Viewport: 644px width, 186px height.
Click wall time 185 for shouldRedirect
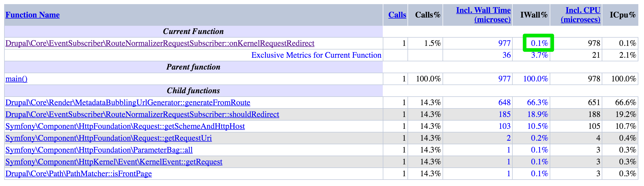(x=504, y=114)
